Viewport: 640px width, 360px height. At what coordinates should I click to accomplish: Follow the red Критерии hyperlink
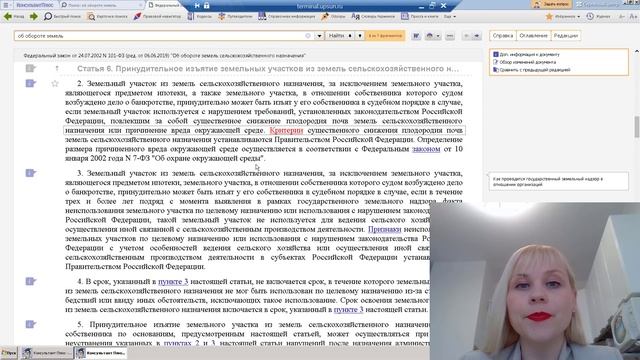coord(286,130)
